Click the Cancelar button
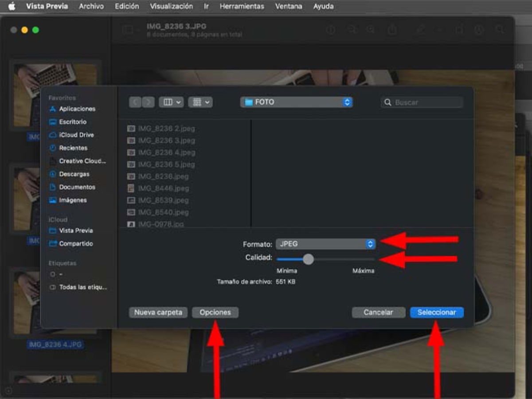Viewport: 532px width, 399px height. 379,313
